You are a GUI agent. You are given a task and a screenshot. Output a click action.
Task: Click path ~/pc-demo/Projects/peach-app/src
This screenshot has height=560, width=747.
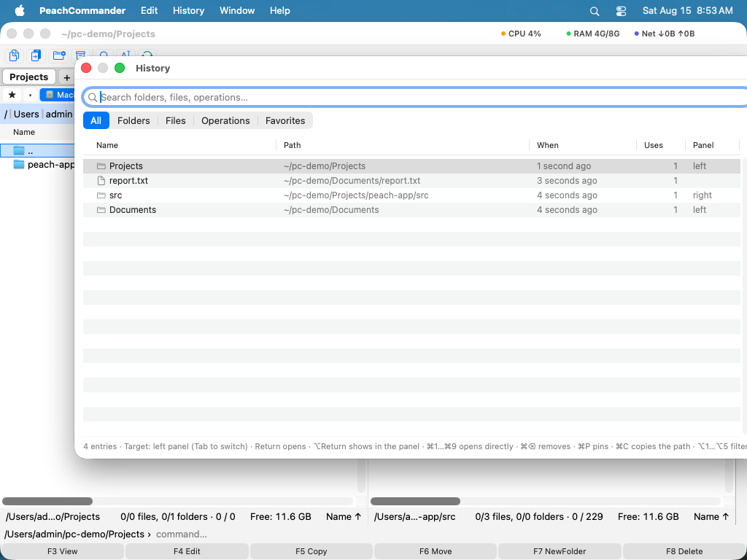356,195
